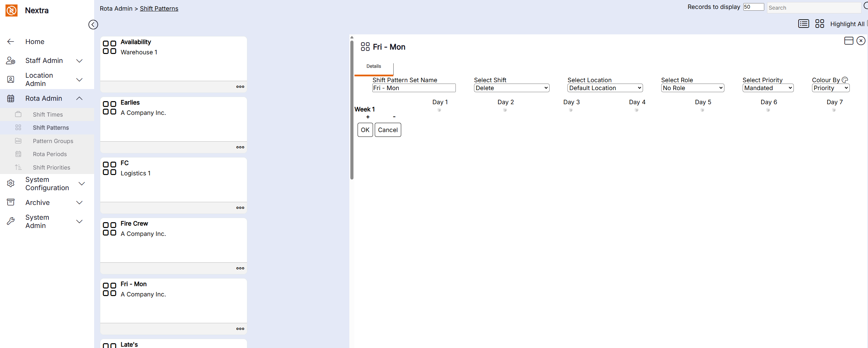
Task: Open the more options menu on Fire Crew card
Action: [x=240, y=268]
